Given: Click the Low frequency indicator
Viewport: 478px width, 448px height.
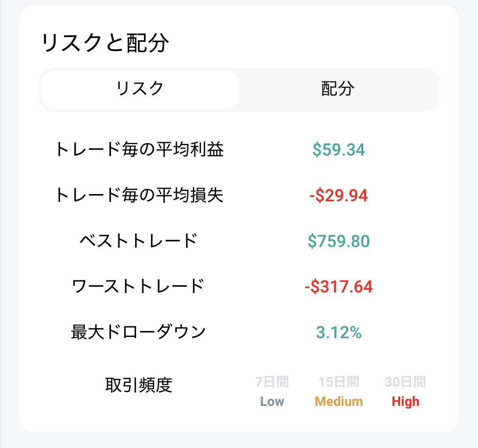Looking at the screenshot, I should [272, 401].
